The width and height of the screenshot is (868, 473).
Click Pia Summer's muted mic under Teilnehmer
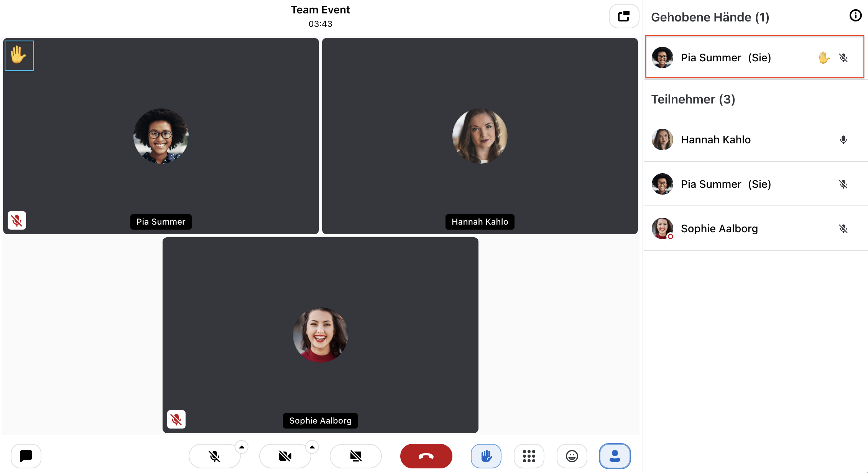pos(843,184)
